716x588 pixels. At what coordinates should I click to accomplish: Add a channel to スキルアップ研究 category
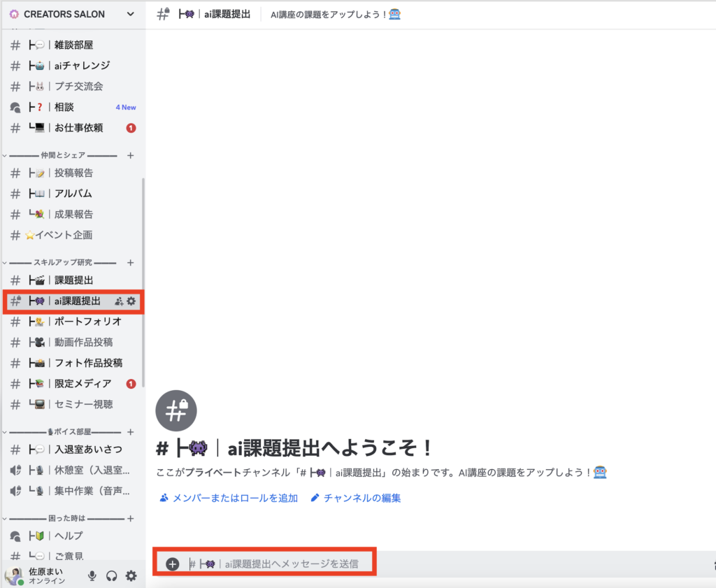coord(131,262)
